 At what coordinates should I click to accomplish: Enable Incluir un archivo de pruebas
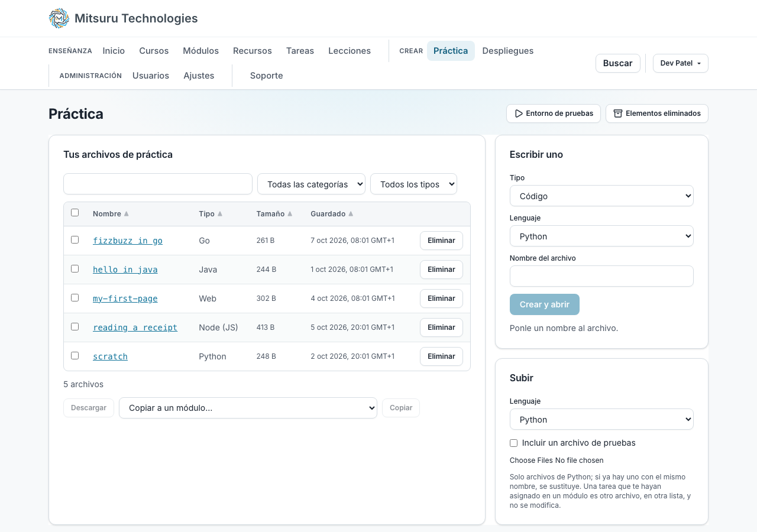513,443
